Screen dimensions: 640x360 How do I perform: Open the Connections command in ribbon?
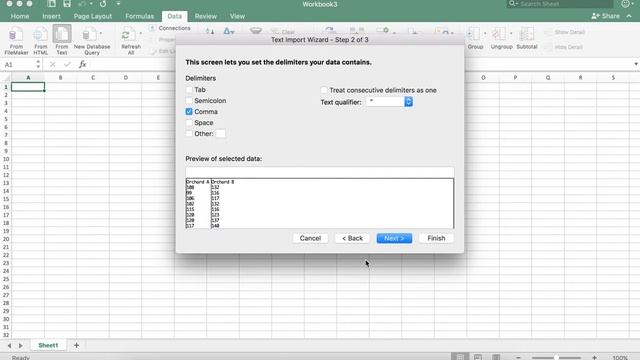click(170, 28)
